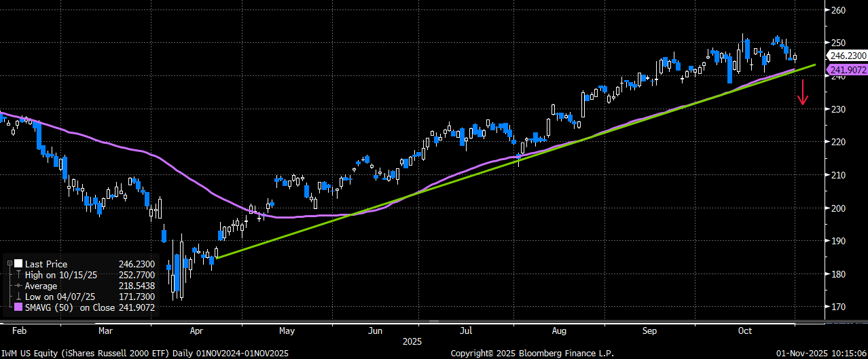This screenshot has width=868, height=359.
Task: Click the 250 price axis label
Action: pos(837,43)
